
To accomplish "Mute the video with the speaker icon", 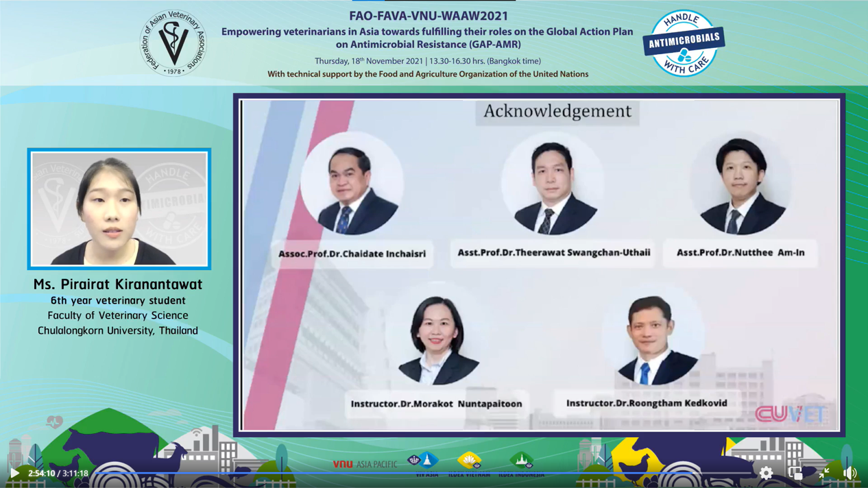I will click(850, 472).
